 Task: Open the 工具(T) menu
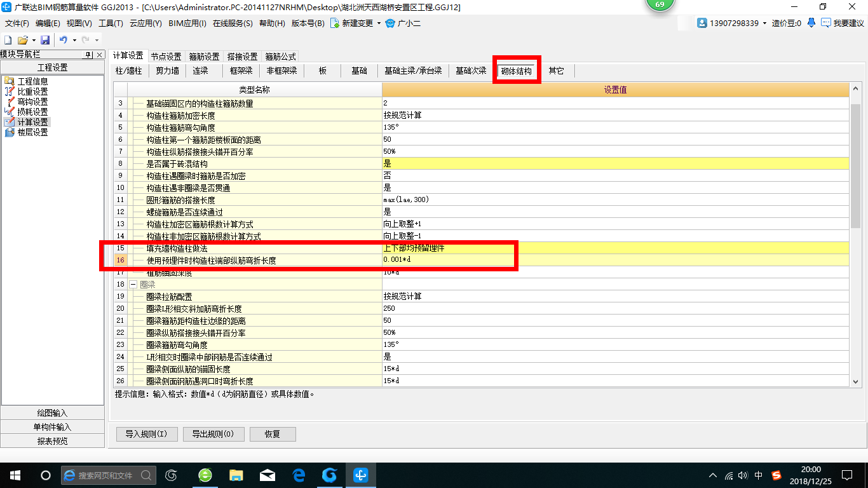point(111,24)
